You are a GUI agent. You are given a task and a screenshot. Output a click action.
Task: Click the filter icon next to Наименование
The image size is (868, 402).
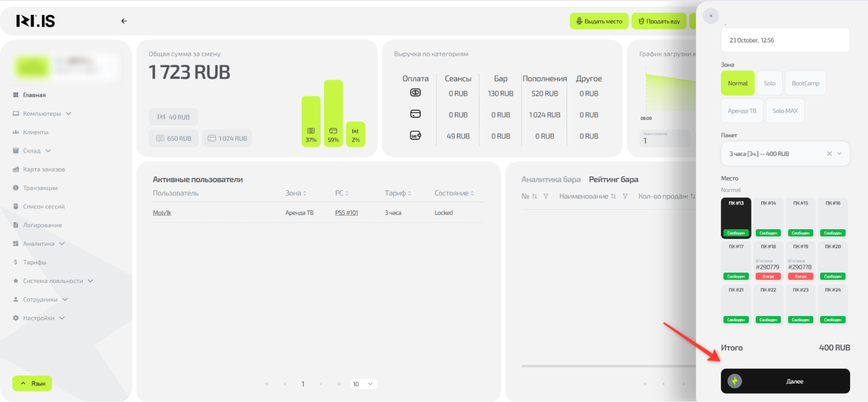point(625,197)
